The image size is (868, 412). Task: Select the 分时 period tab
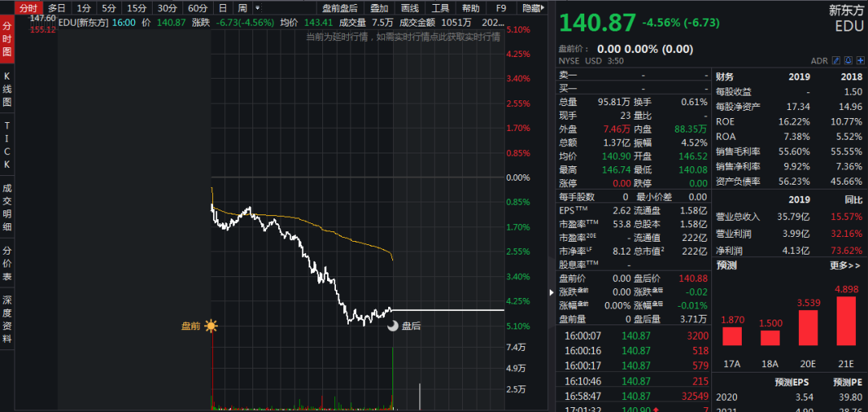tap(28, 8)
